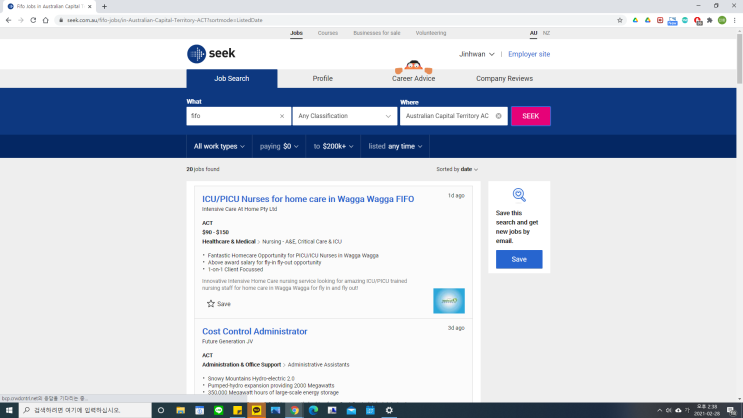Screen dimensions: 743x418
Task: Open Chrome extensions puzzle icon
Action: pyautogui.click(x=710, y=20)
